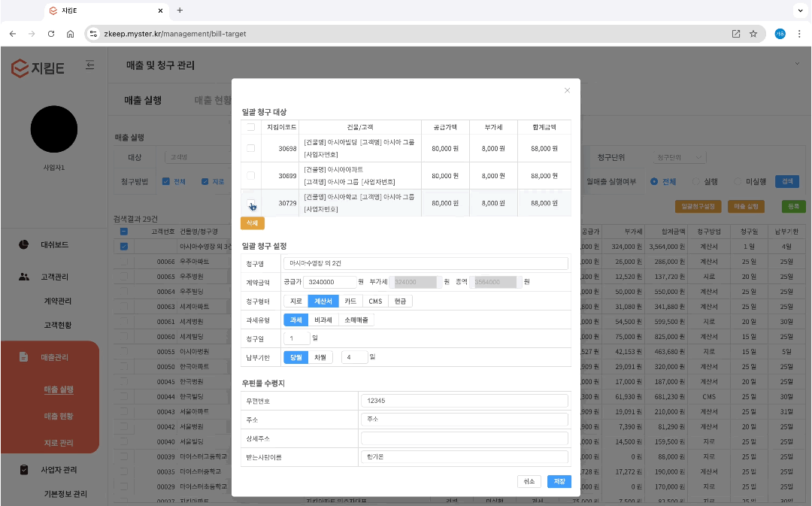Select the 실행 radio button

pos(696,181)
